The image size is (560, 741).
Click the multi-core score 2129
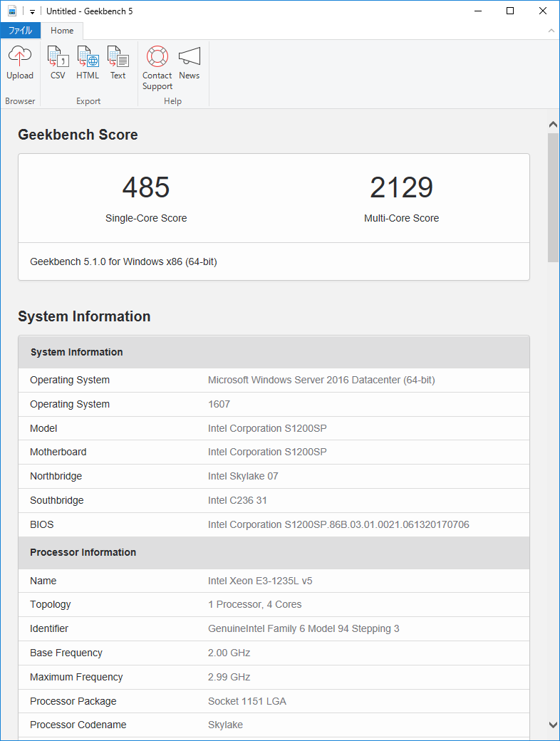coord(401,187)
